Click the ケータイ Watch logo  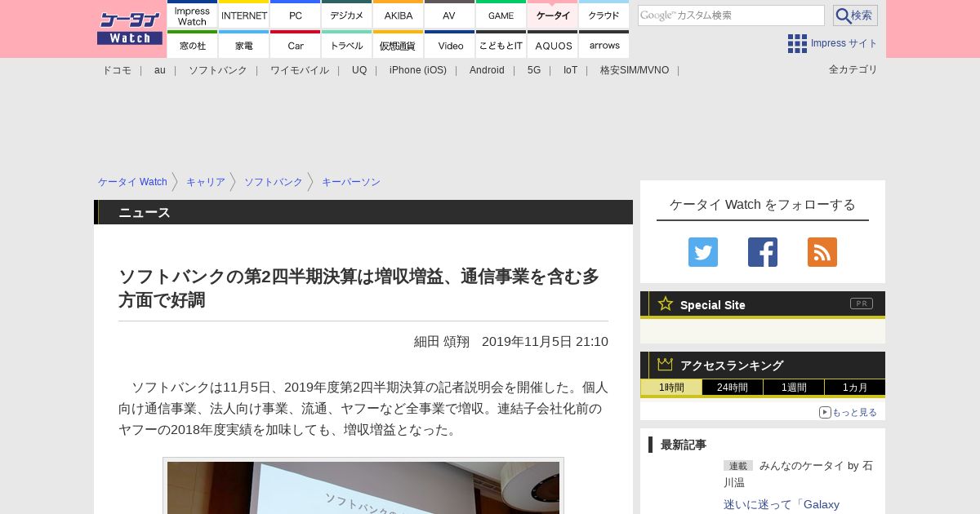(130, 29)
